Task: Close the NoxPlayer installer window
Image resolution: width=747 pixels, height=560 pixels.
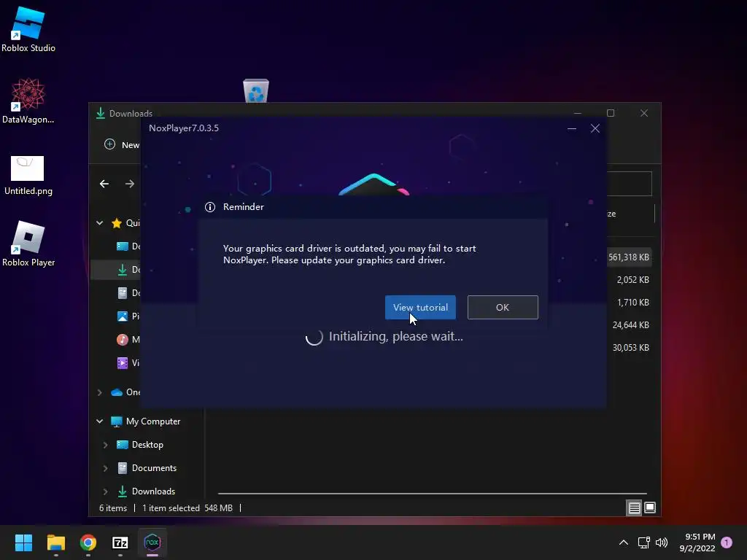Action: 595,128
